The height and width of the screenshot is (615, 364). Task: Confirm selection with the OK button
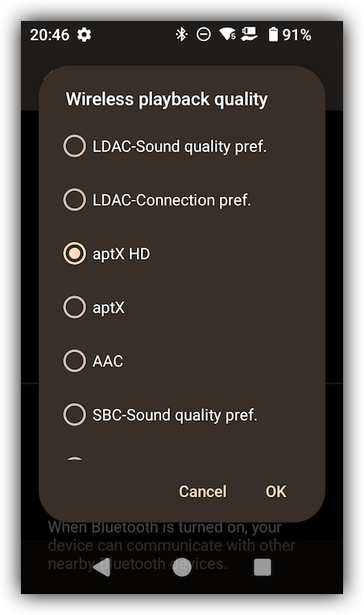pyautogui.click(x=276, y=492)
